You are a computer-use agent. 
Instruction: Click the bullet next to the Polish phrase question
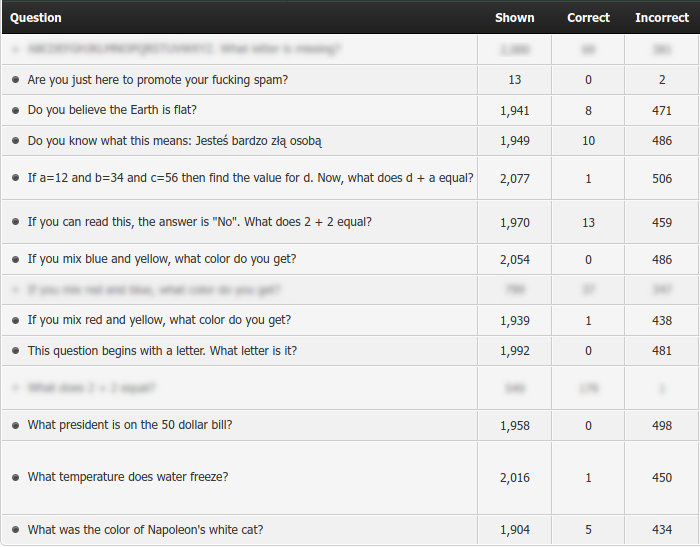click(15, 141)
